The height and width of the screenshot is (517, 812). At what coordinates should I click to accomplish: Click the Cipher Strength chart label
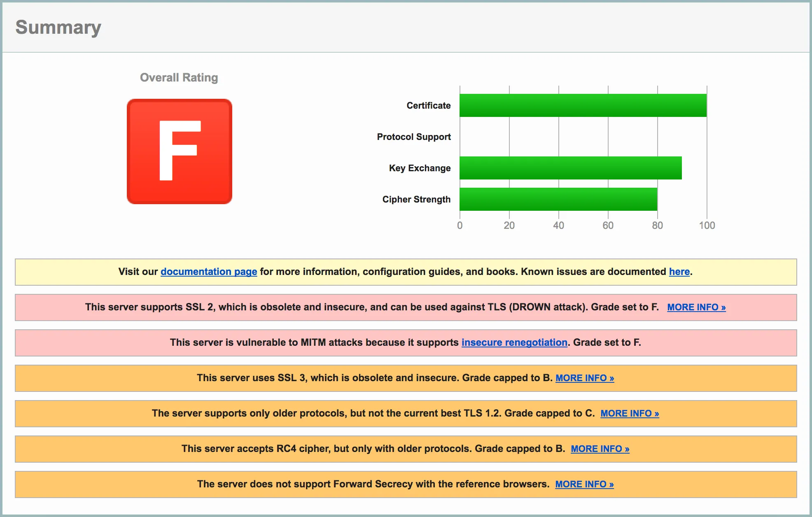click(x=416, y=199)
